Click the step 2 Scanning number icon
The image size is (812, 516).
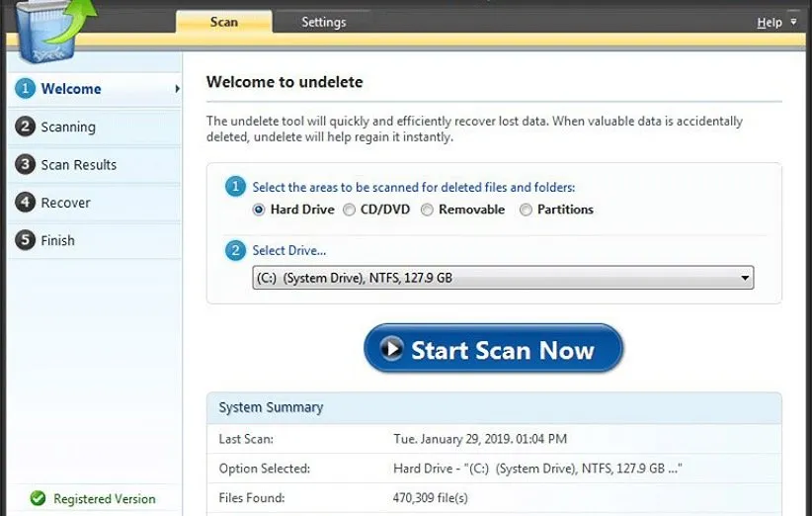coord(26,127)
